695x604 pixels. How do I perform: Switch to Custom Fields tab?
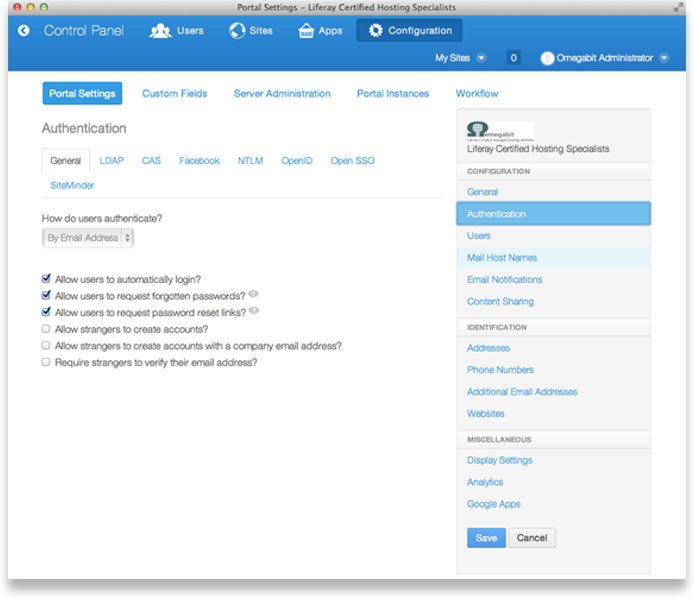coord(175,94)
